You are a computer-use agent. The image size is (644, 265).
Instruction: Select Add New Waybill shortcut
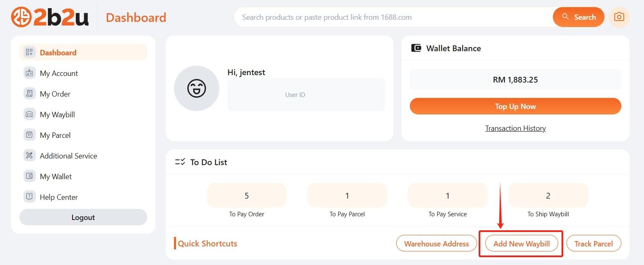(522, 244)
